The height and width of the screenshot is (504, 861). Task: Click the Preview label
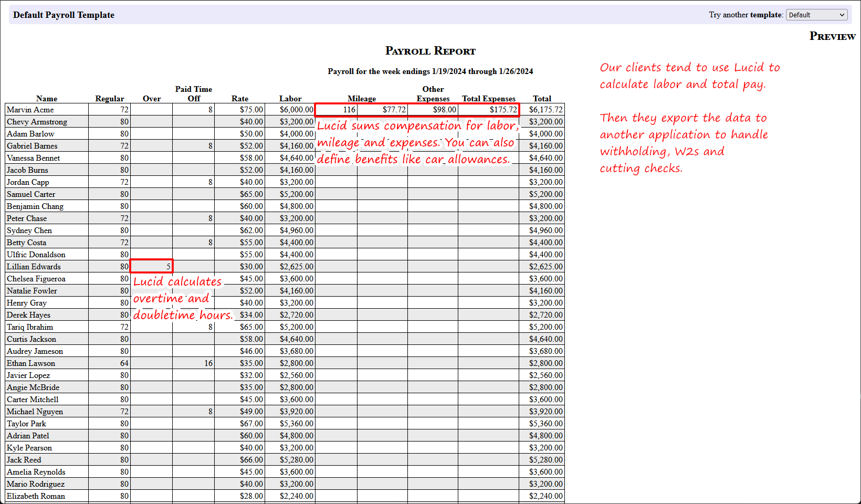[x=833, y=36]
